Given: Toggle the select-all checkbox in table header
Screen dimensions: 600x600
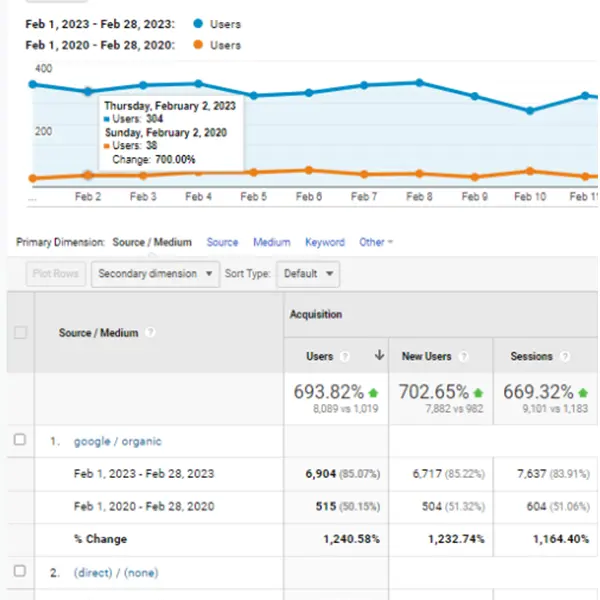Looking at the screenshot, I should [x=20, y=332].
